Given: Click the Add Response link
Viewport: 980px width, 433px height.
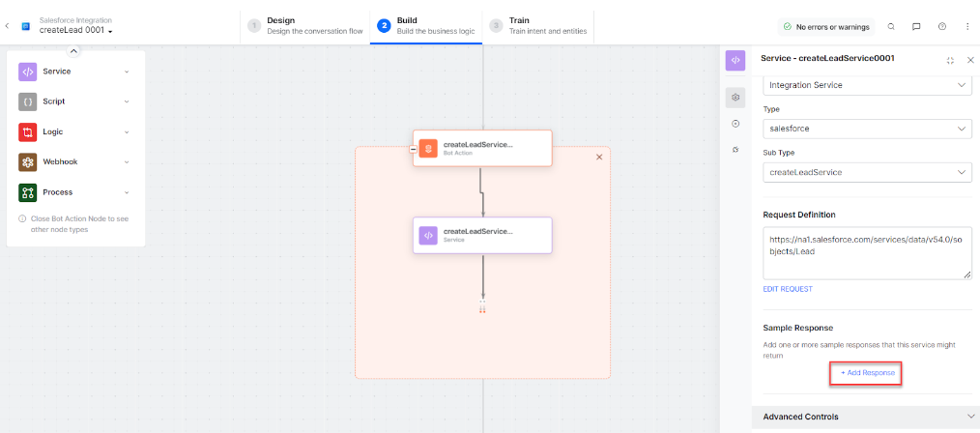Looking at the screenshot, I should point(866,372).
